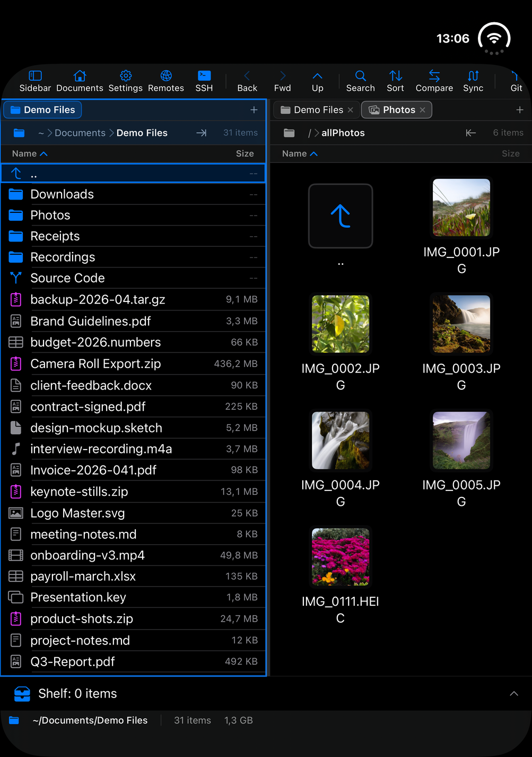
Task: Click allPhotos in right breadcrumb
Action: tap(343, 133)
